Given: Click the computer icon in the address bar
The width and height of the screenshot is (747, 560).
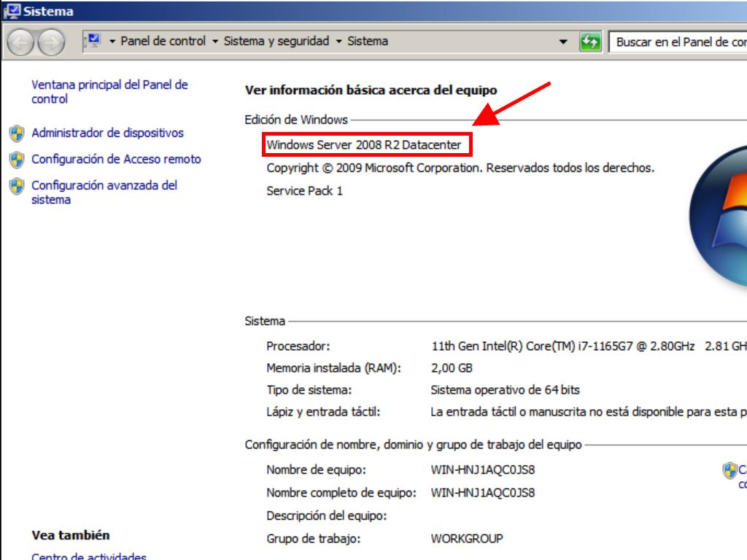Looking at the screenshot, I should point(94,42).
